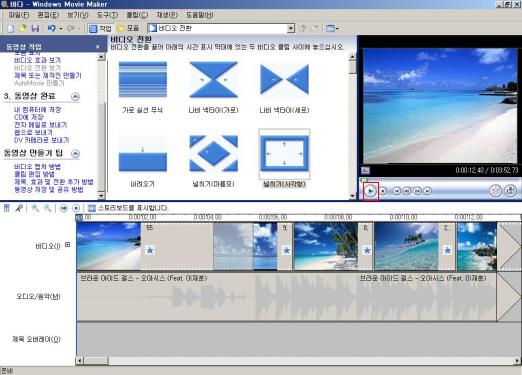
Task: Select the 나비 넥타이(가로) transition
Action: [x=213, y=79]
